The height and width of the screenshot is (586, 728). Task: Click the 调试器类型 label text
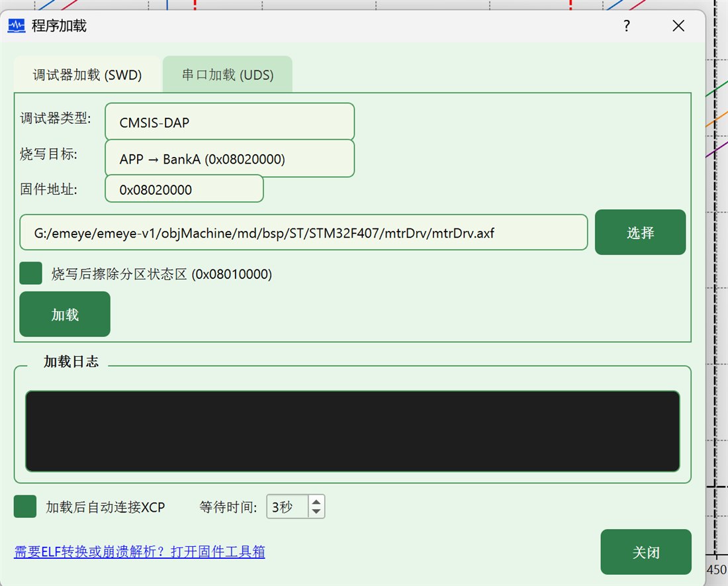(55, 118)
